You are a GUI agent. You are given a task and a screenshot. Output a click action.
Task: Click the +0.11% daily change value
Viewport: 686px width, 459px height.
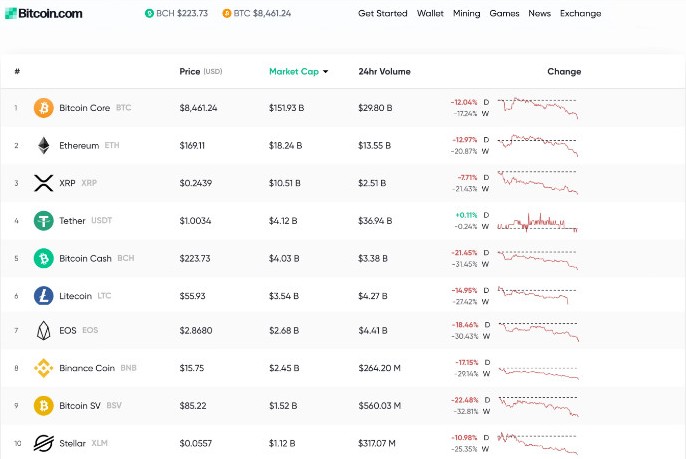(x=466, y=215)
